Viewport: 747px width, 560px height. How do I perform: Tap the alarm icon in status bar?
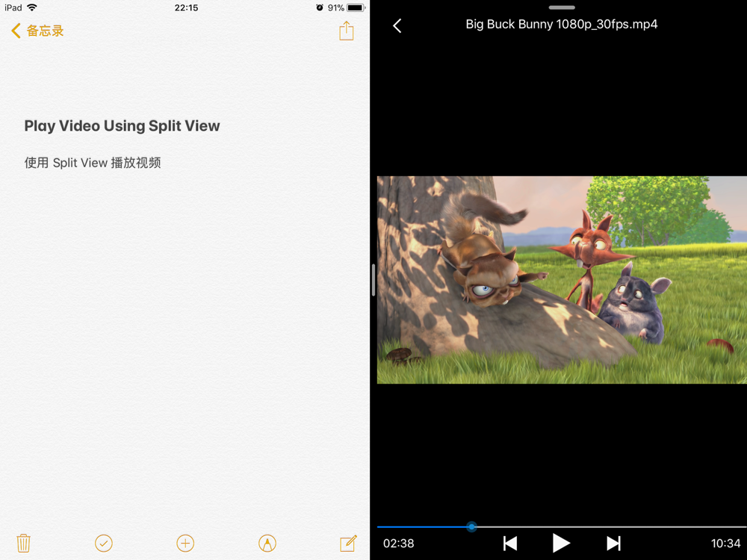pyautogui.click(x=320, y=7)
